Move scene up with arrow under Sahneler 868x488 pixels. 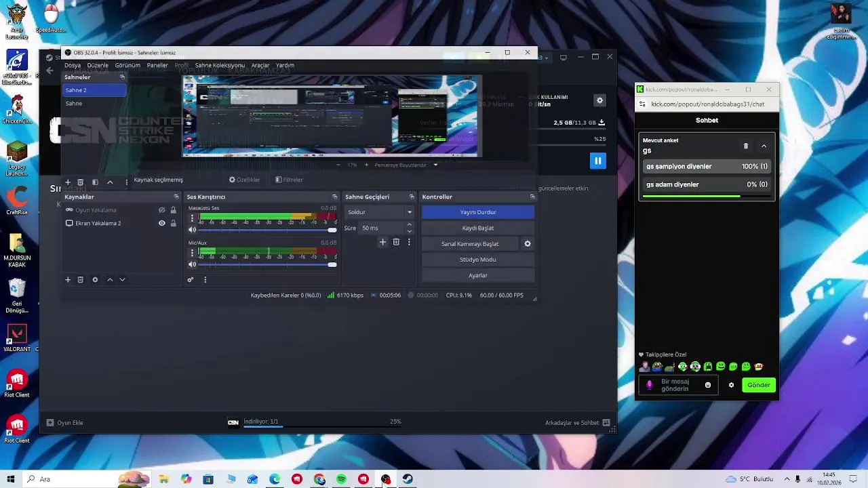110,182
